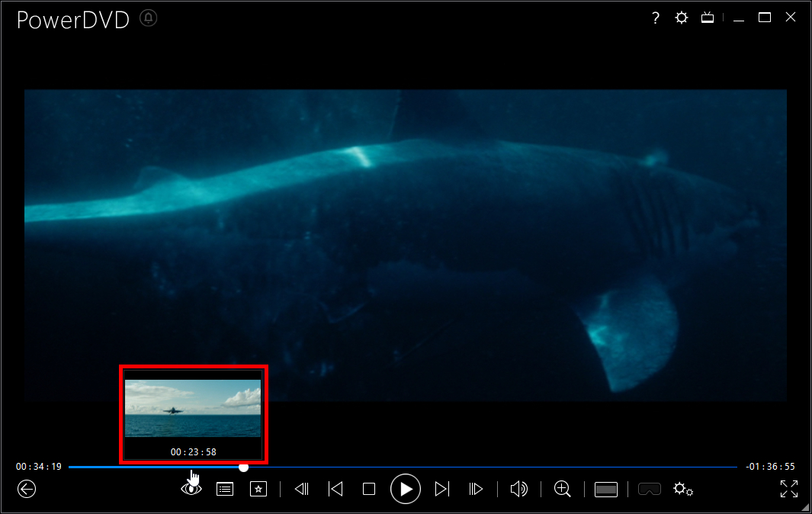Step one frame forward
This screenshot has height=514, width=812.
(x=476, y=489)
